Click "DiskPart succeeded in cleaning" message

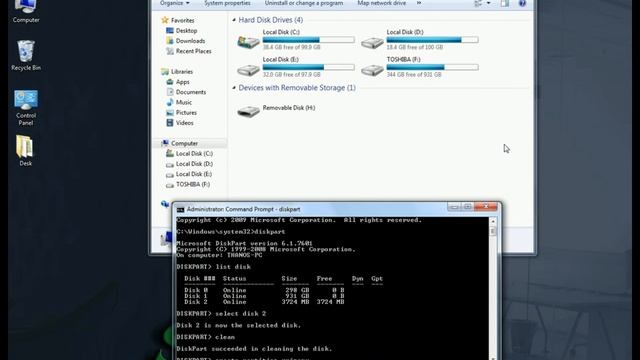tap(254, 349)
